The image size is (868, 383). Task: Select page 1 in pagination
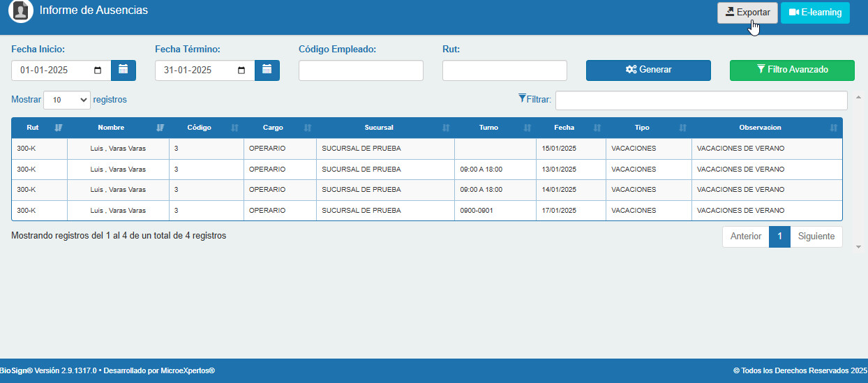(779, 236)
